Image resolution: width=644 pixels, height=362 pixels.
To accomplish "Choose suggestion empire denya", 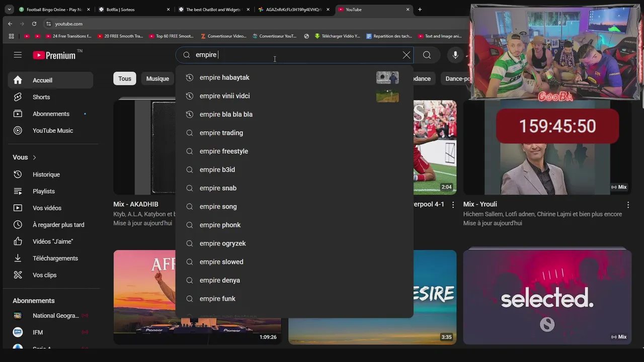I will (294, 280).
